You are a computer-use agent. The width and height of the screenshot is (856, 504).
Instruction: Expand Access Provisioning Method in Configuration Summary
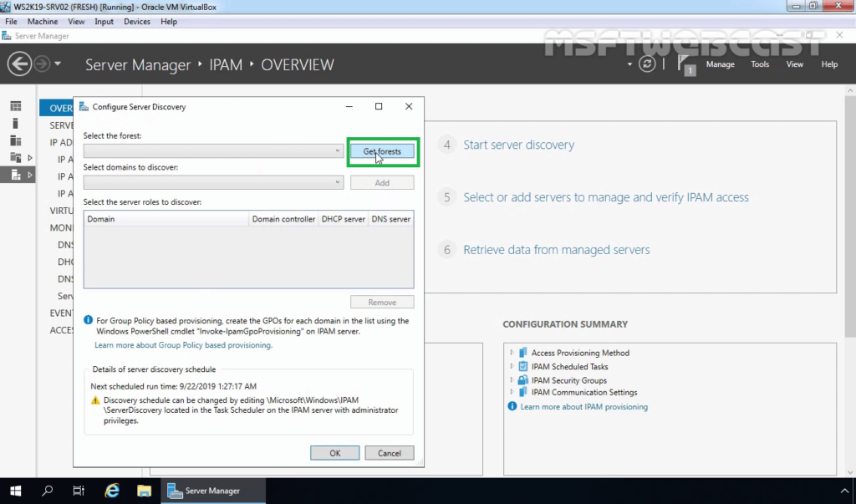(512, 353)
